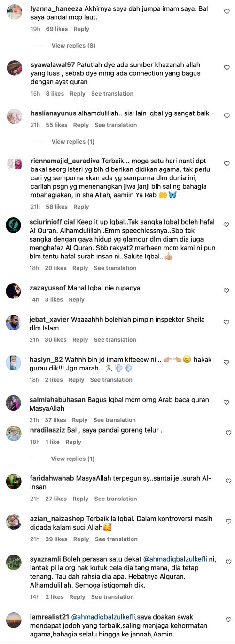The height and width of the screenshot is (644, 235).
Task: Toggle like on faridahwahab's comment
Action: pyautogui.click(x=227, y=481)
